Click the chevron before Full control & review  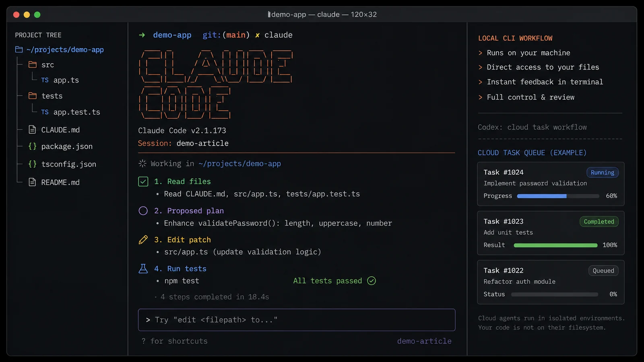(x=480, y=97)
